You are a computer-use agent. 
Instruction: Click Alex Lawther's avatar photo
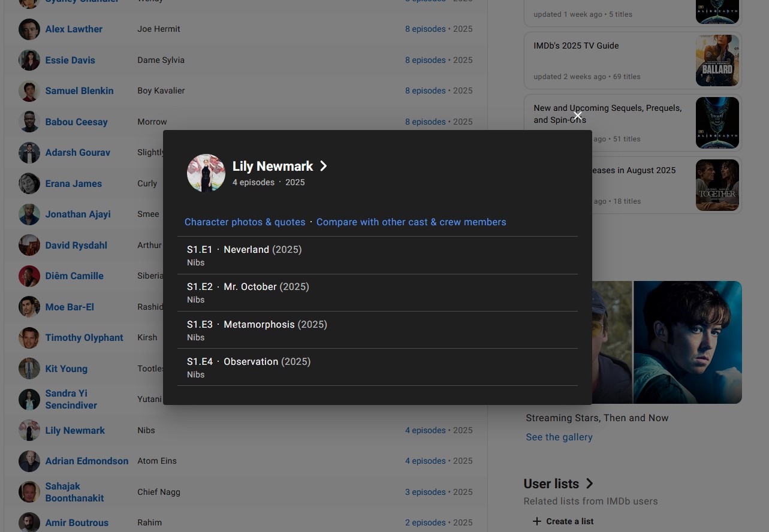click(x=29, y=29)
